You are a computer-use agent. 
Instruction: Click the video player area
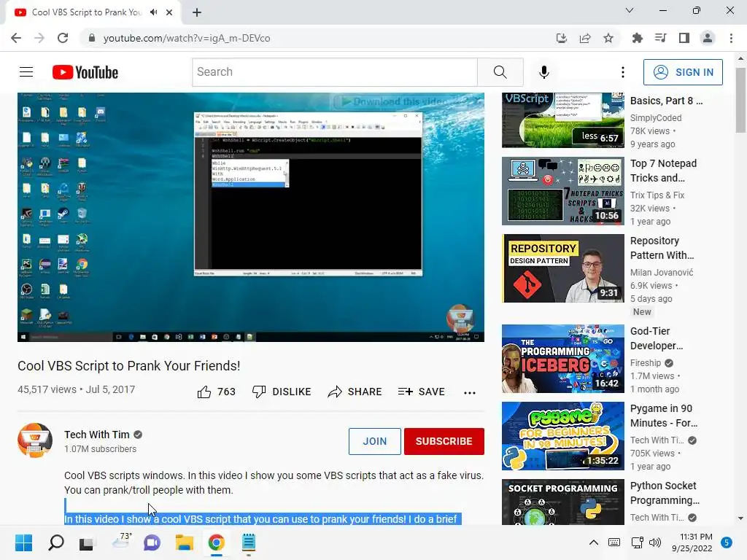[x=251, y=217]
